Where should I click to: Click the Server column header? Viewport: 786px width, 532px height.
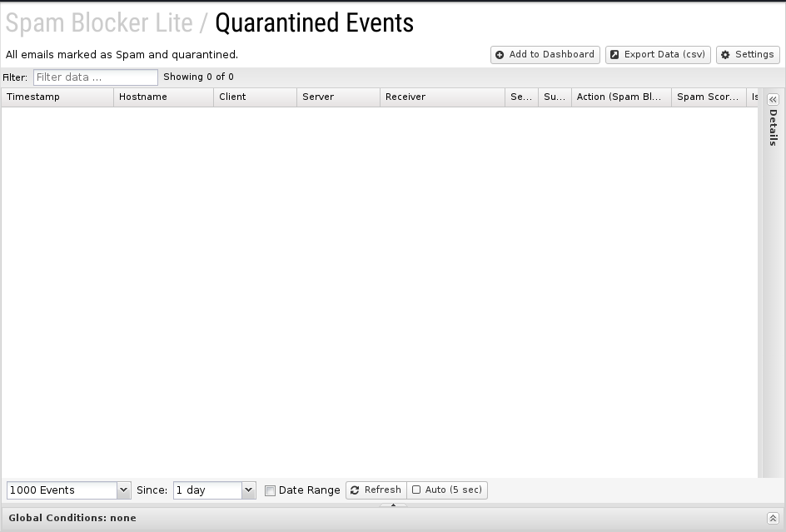click(338, 97)
